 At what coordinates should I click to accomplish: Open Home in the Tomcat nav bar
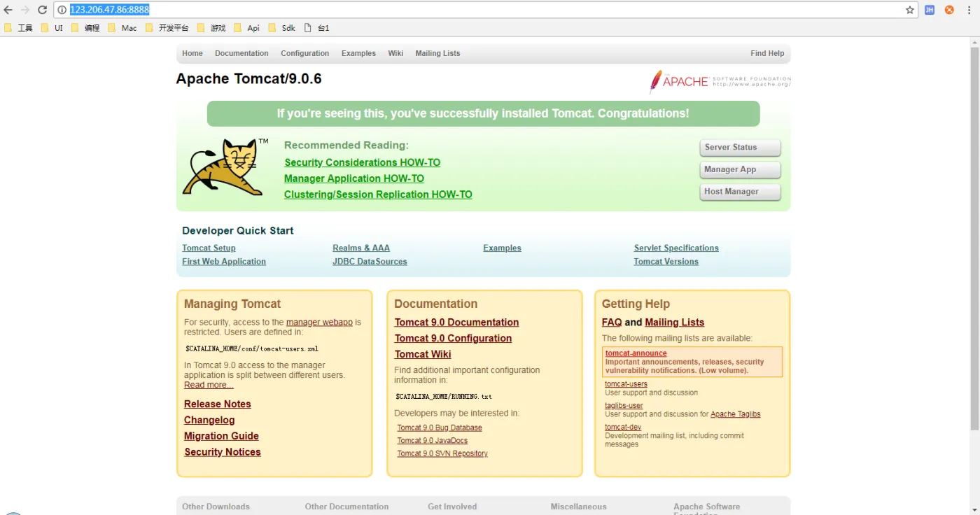[x=192, y=53]
